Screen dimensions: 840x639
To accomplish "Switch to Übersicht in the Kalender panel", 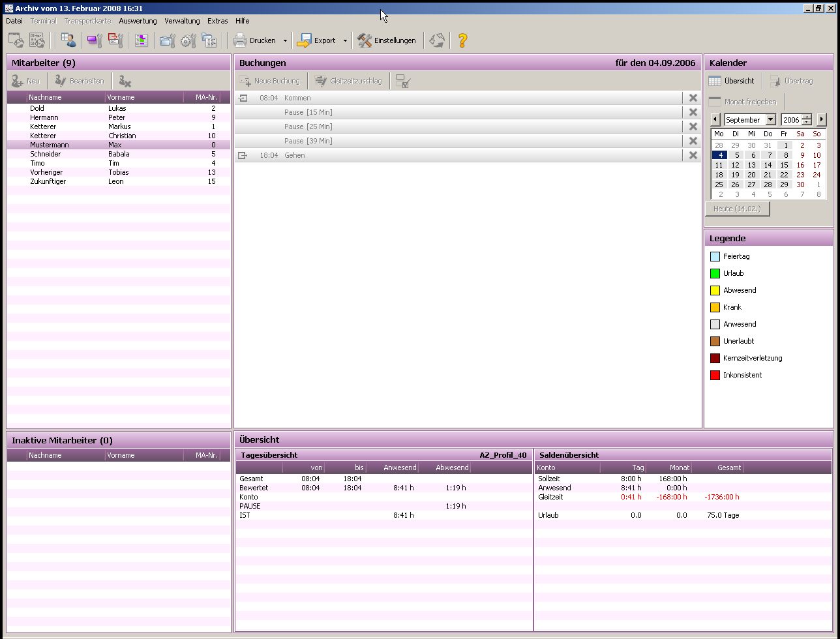I will pos(732,82).
